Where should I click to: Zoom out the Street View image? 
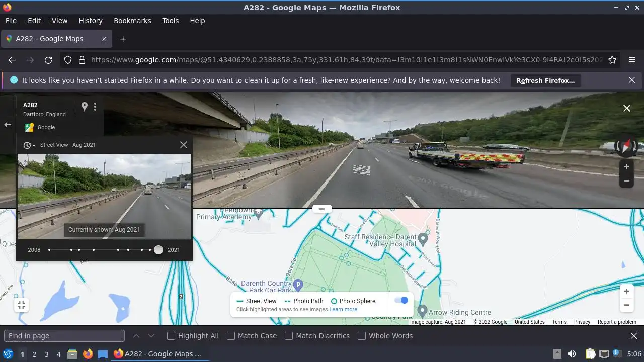click(x=626, y=180)
